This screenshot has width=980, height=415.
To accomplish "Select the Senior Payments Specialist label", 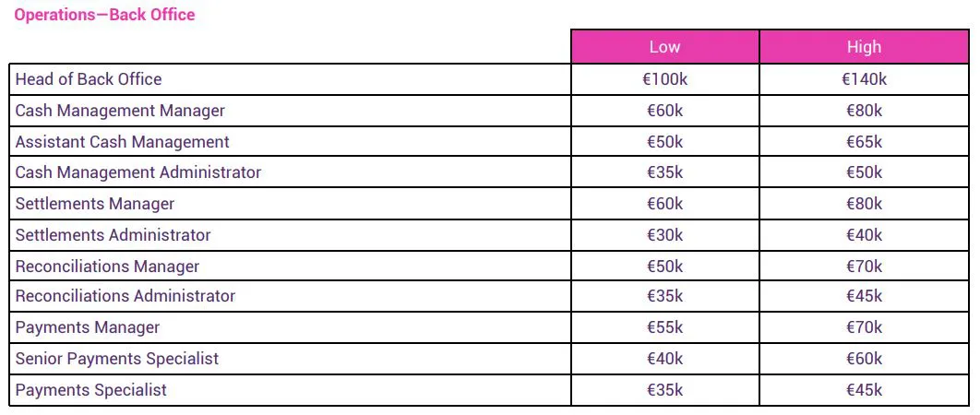I will pyautogui.click(x=117, y=359).
